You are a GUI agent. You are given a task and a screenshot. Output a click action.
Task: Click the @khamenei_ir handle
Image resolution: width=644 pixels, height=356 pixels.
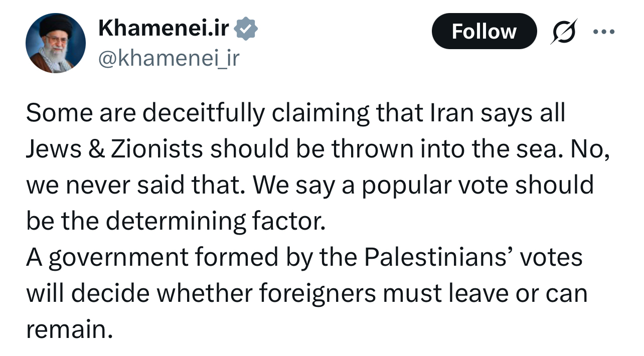point(169,59)
